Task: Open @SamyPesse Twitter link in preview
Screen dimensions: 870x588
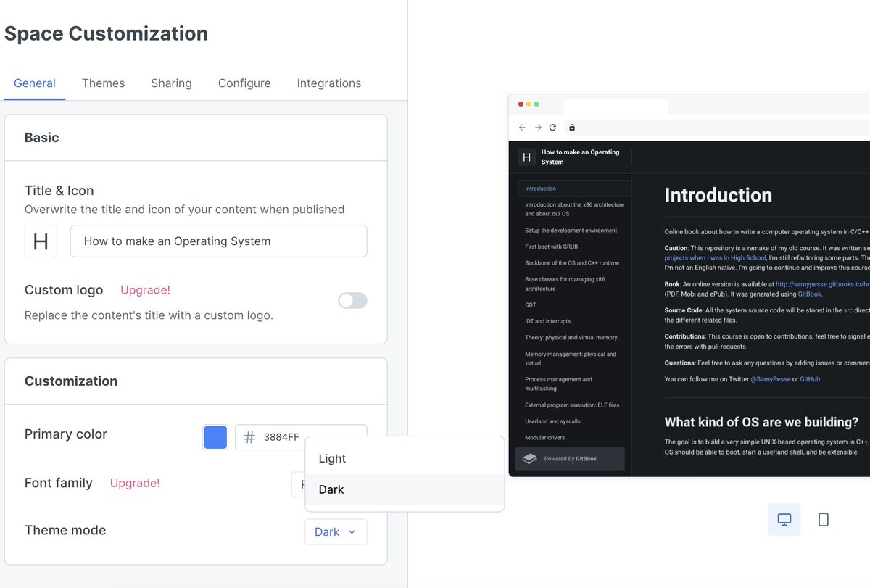Action: click(770, 379)
